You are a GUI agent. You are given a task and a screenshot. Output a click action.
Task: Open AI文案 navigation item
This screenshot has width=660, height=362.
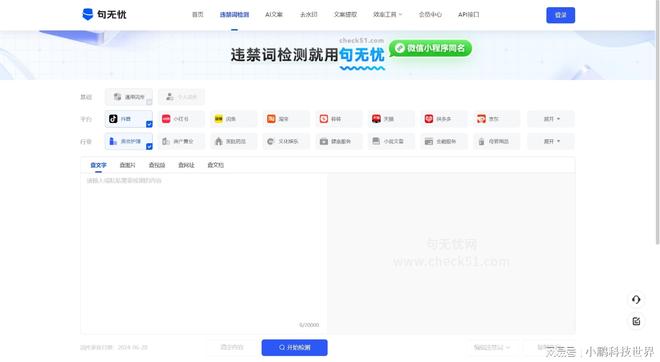pyautogui.click(x=274, y=14)
